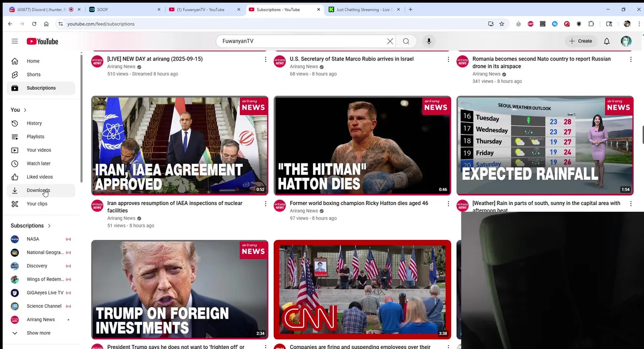
Task: Open a new browser tab
Action: 410,9
